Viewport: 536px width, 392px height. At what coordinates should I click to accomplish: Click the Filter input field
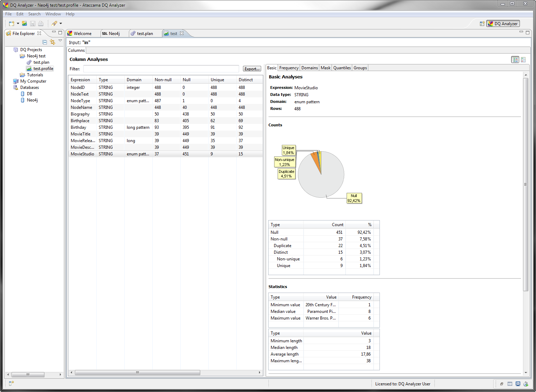pos(161,69)
